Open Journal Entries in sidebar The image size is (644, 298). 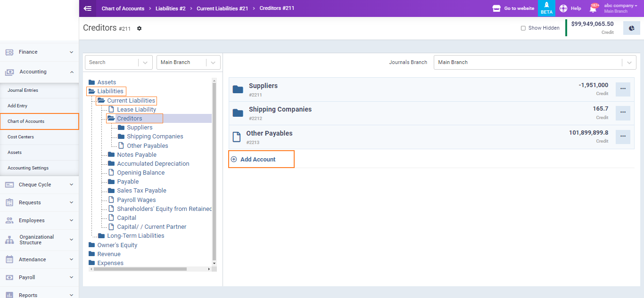(x=23, y=90)
